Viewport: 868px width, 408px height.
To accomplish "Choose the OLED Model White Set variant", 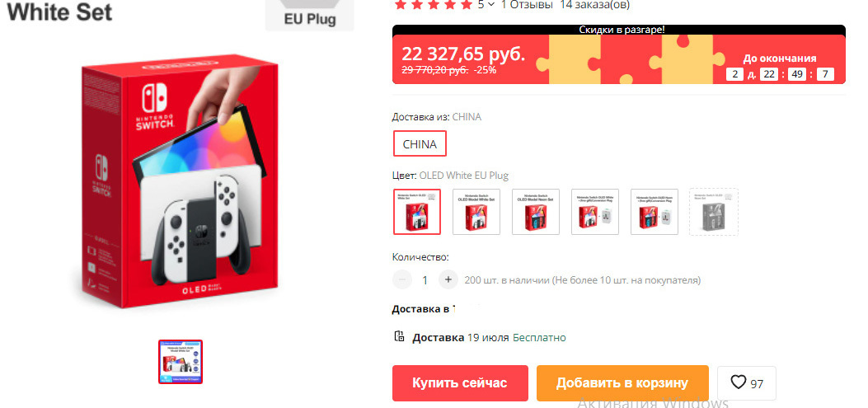I will (x=476, y=212).
